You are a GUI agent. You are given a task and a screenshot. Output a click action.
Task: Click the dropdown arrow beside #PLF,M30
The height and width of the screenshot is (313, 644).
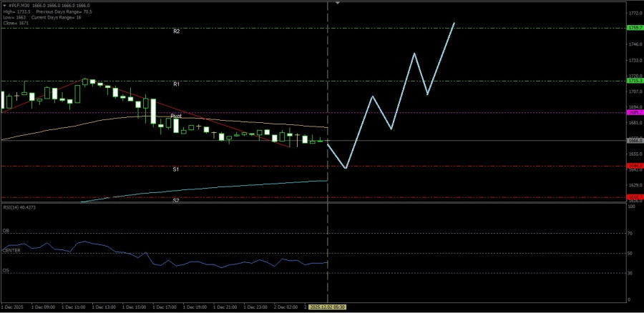pyautogui.click(x=4, y=6)
